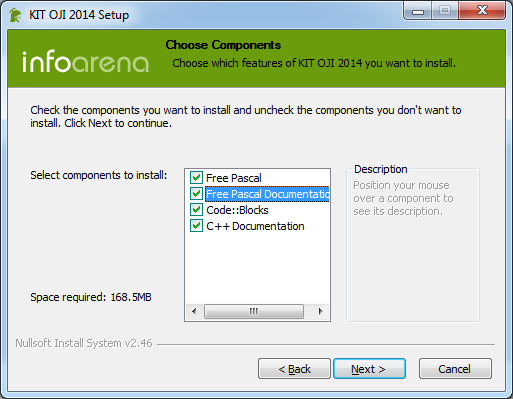Minimize the setup window
This screenshot has width=513, height=399.
(x=418, y=11)
